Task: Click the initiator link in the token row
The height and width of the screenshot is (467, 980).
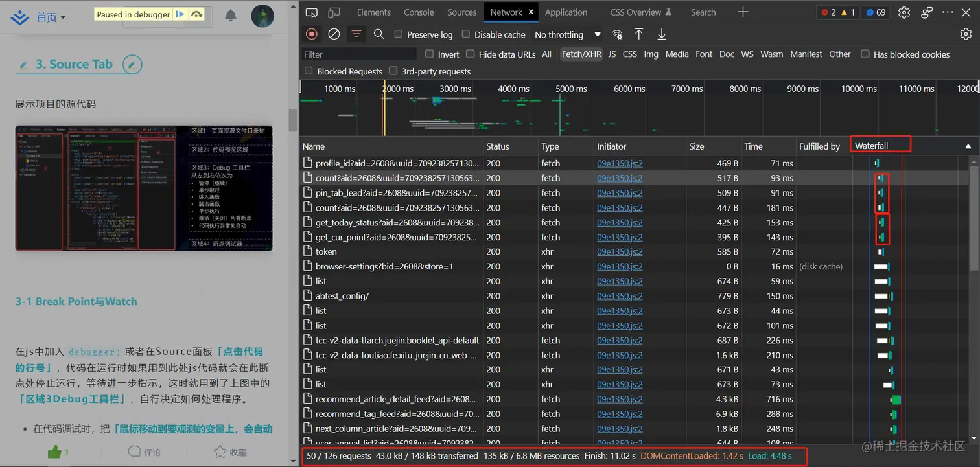Action: pos(620,252)
